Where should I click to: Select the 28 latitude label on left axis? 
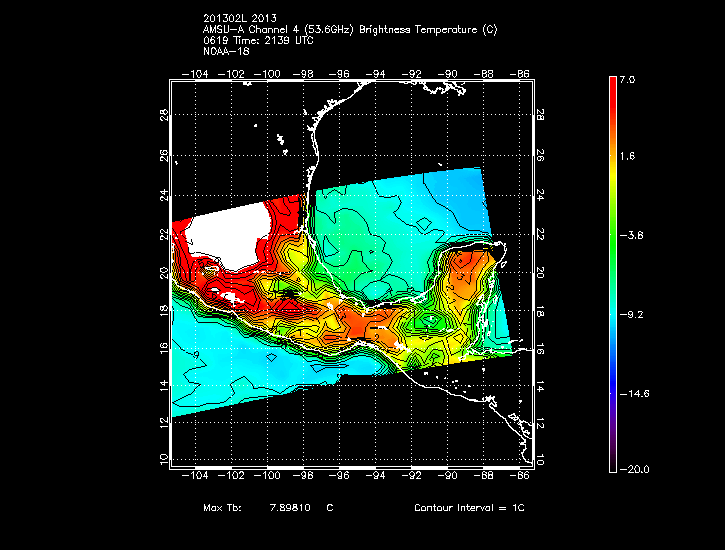click(x=164, y=116)
